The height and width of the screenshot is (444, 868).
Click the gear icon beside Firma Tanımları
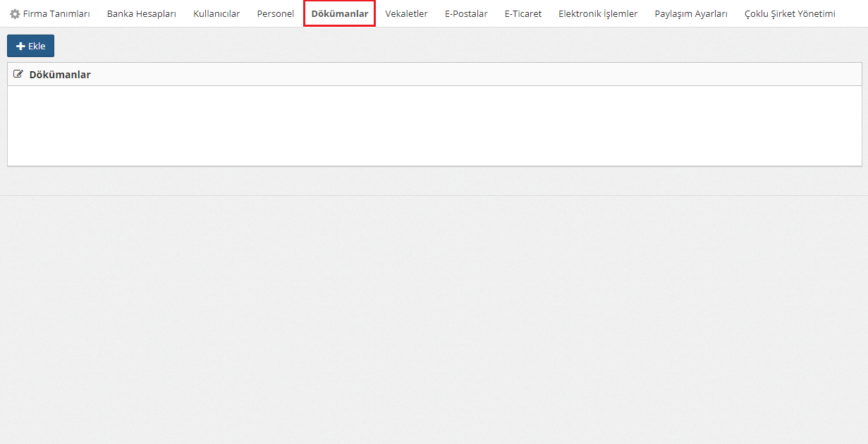tap(14, 13)
